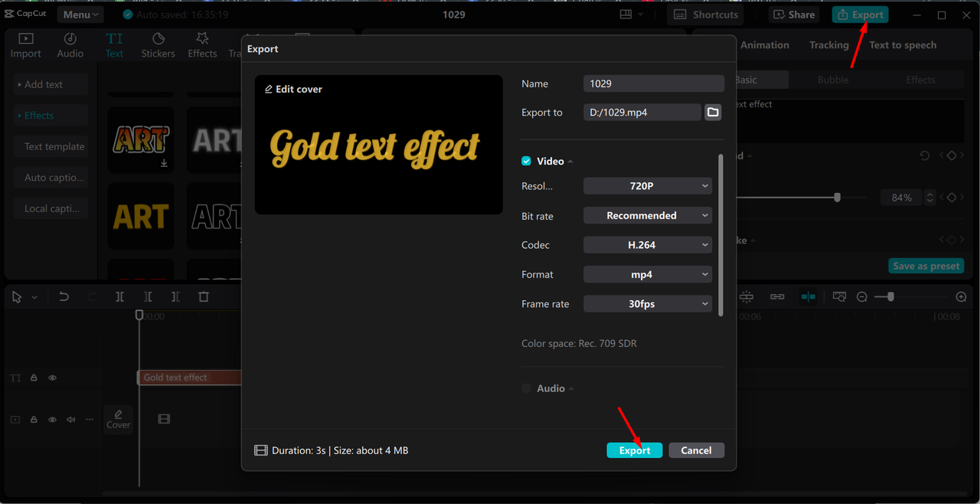980x504 pixels.
Task: Add keyframe diamond next to reset icon
Action: (x=951, y=155)
